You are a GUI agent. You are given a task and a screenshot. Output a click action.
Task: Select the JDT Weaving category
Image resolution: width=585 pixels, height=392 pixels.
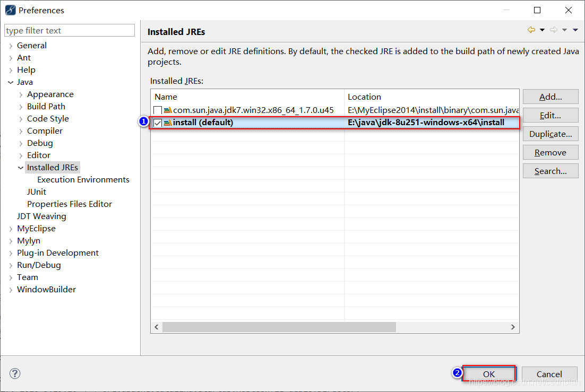coord(41,216)
